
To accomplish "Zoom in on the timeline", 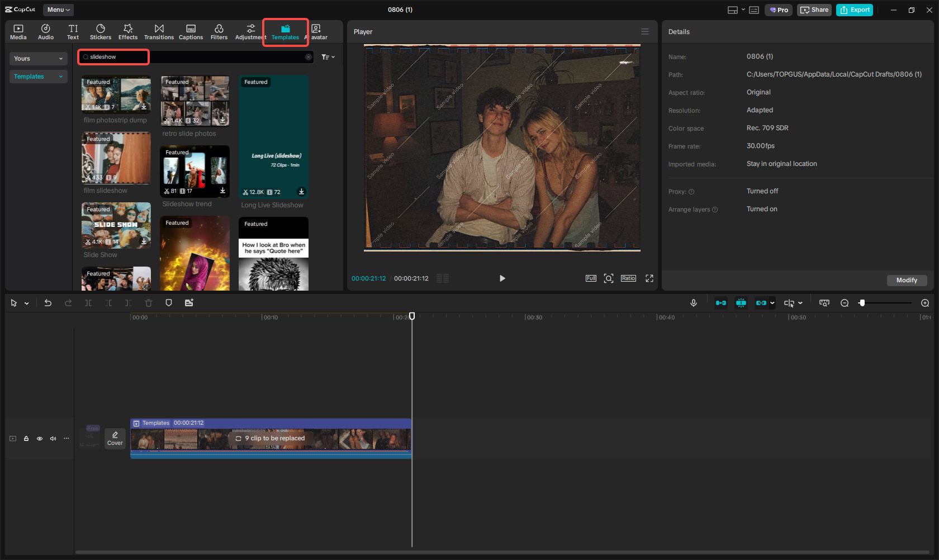I will 925,303.
